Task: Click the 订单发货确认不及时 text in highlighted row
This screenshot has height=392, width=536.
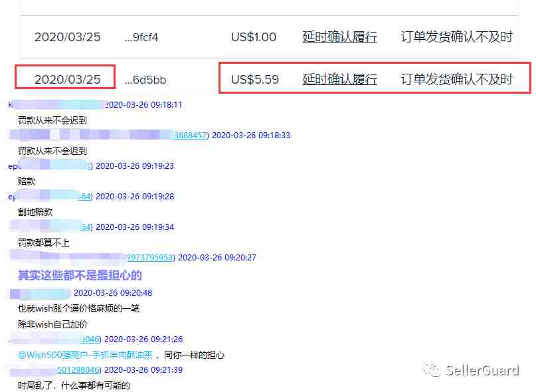Action: 457,79
